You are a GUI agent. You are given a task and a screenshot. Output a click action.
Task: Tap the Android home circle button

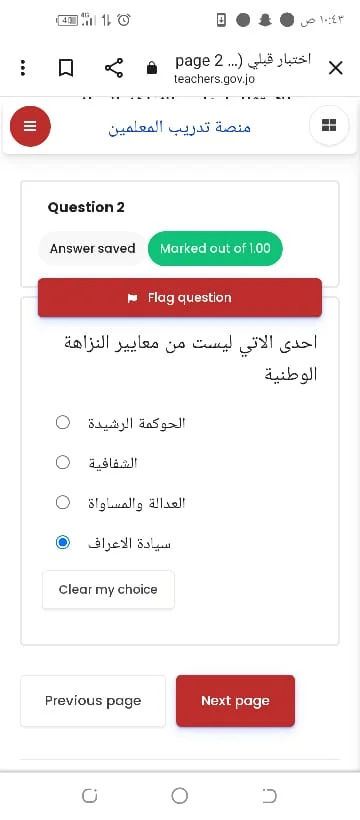click(x=179, y=795)
